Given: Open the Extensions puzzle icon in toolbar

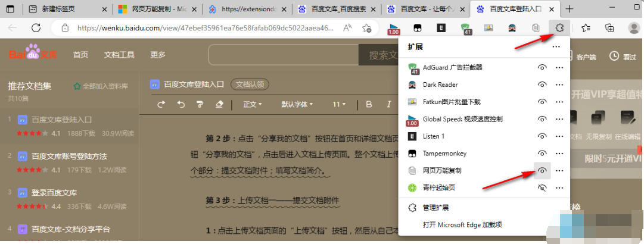Looking at the screenshot, I should (559, 28).
